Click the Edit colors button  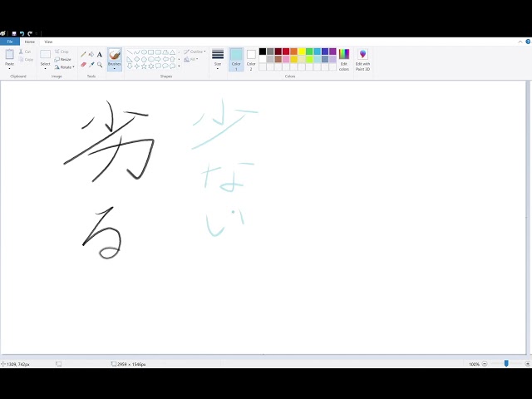tap(343, 59)
